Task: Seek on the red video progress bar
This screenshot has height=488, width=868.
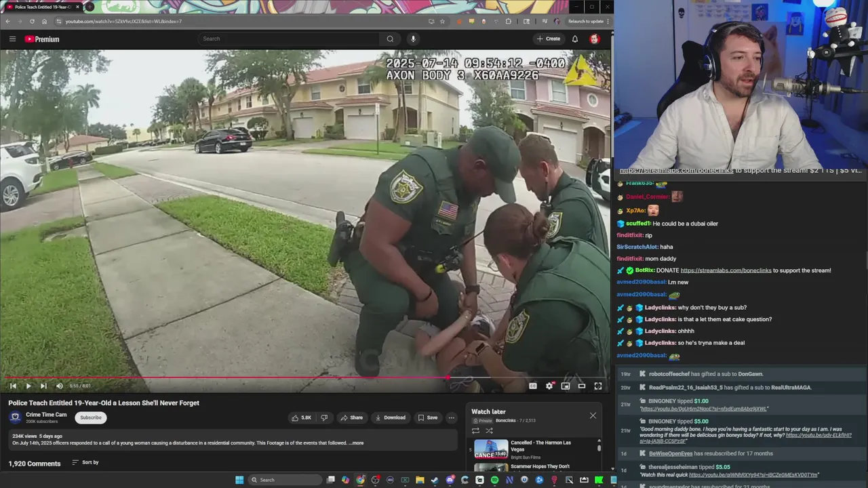Action: (304, 377)
